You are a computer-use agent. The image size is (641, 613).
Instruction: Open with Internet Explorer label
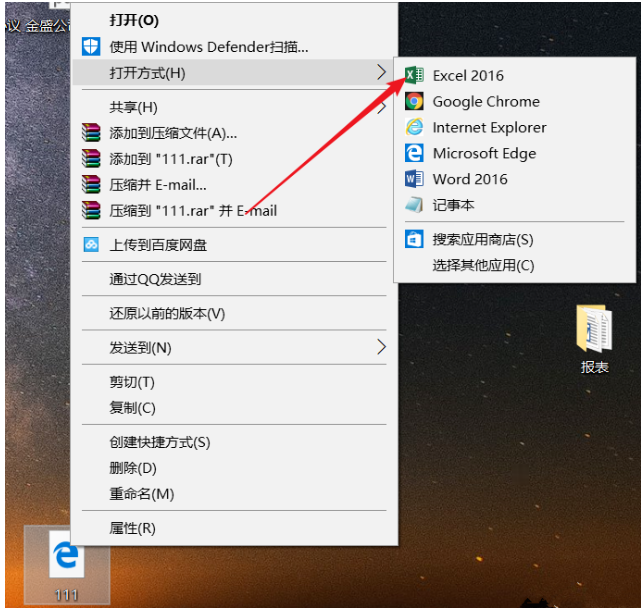coord(489,128)
